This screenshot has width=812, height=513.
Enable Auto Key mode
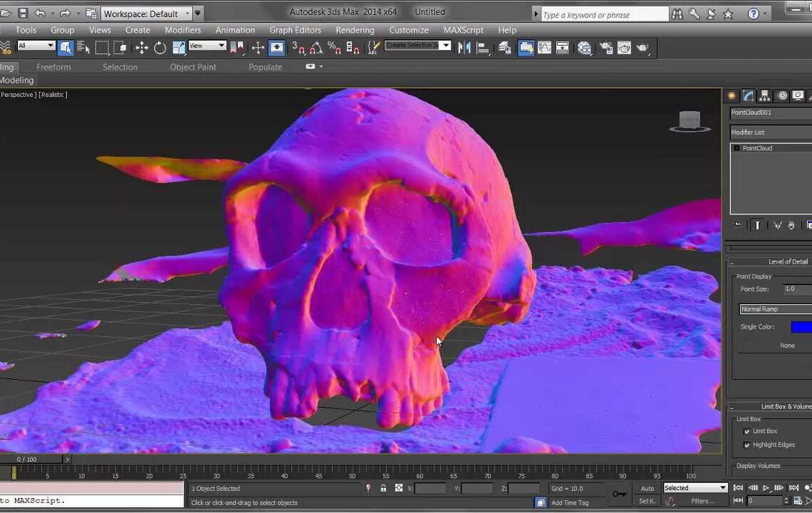[647, 488]
